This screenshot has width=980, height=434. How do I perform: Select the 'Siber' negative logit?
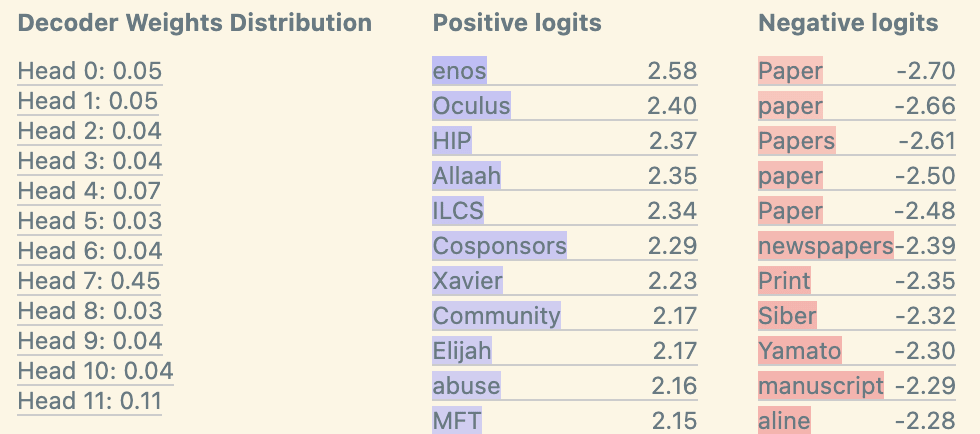(x=788, y=316)
